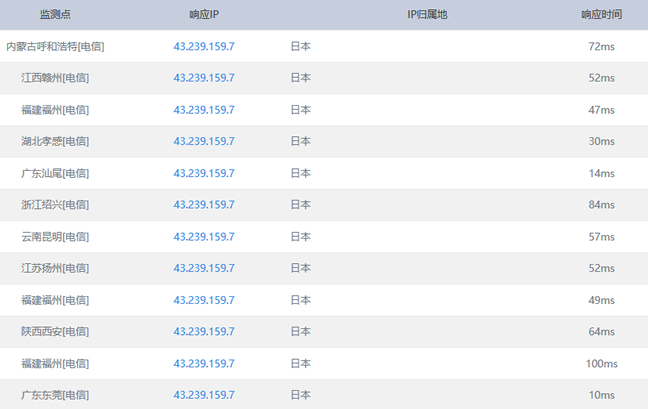This screenshot has height=409, width=648.
Task: Click the 响应IP column header
Action: pos(204,15)
